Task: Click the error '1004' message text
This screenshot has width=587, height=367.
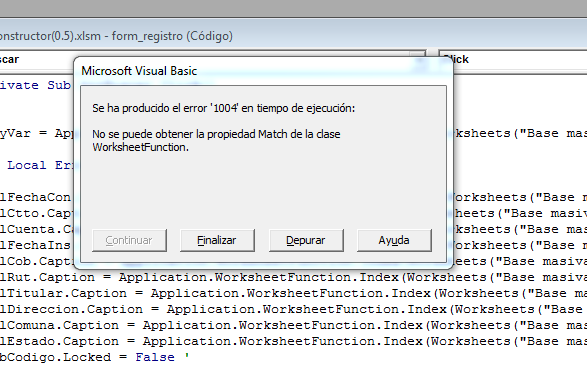Action: coord(223,108)
